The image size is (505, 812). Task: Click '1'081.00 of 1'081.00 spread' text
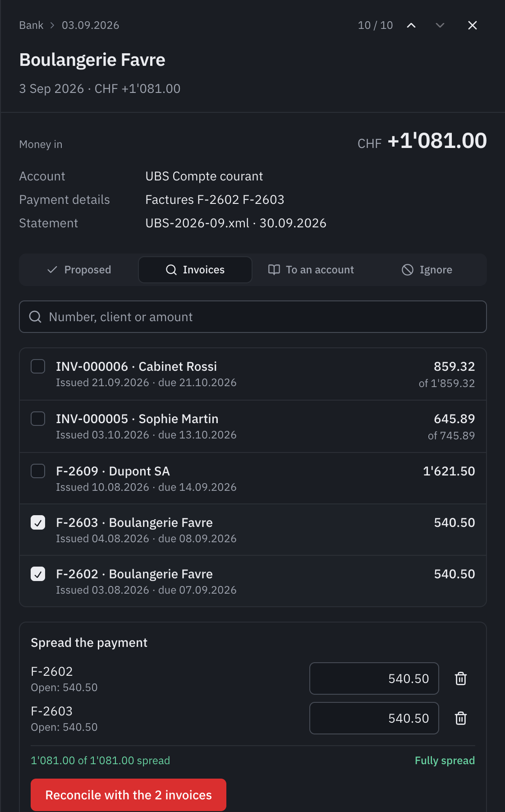coord(100,761)
